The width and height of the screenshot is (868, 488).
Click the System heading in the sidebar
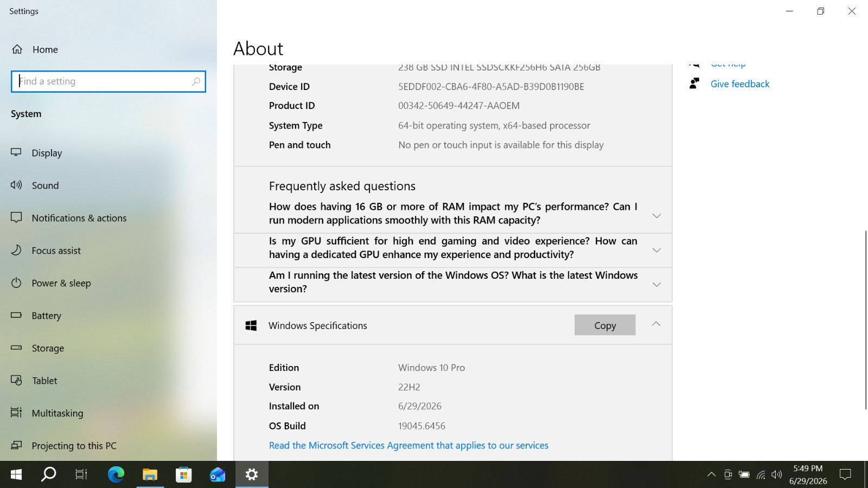[x=26, y=114]
